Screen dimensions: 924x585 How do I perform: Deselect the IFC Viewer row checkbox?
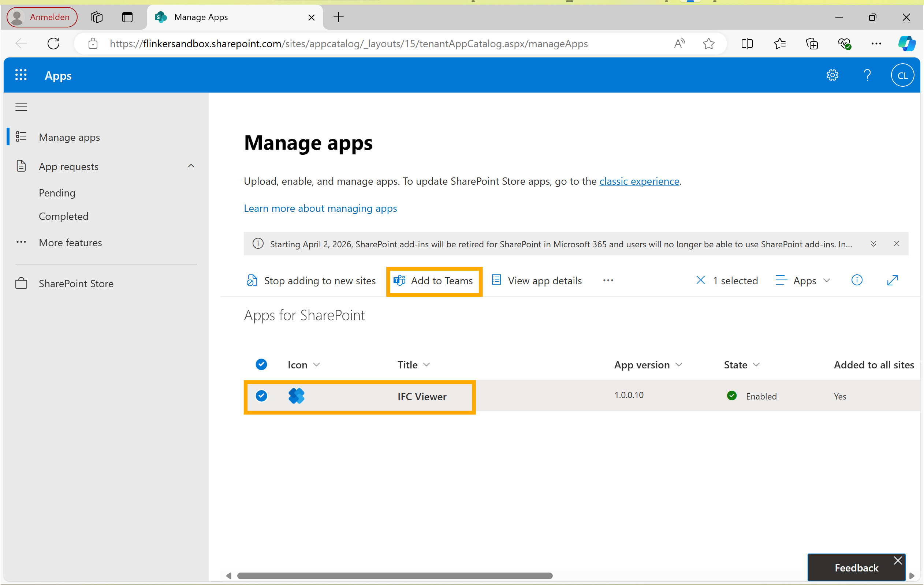[x=261, y=395]
